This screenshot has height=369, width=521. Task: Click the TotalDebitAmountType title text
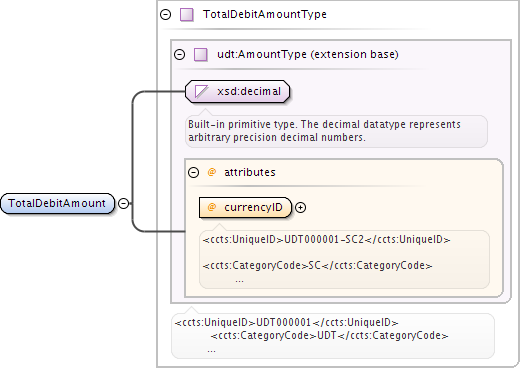coord(265,14)
